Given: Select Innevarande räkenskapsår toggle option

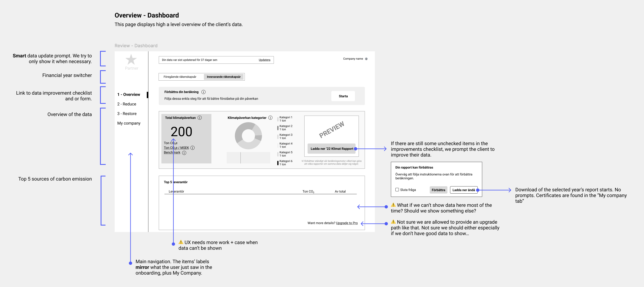Looking at the screenshot, I should (223, 77).
